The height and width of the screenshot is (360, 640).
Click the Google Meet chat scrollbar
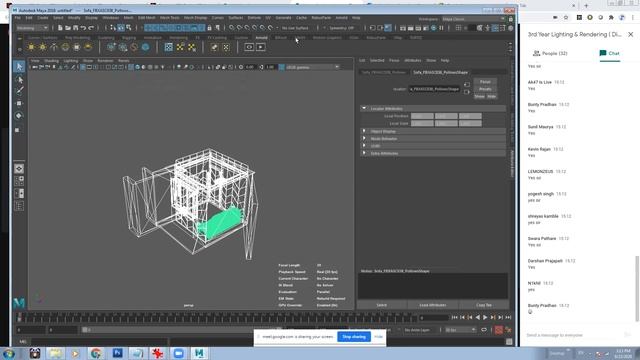click(x=637, y=288)
